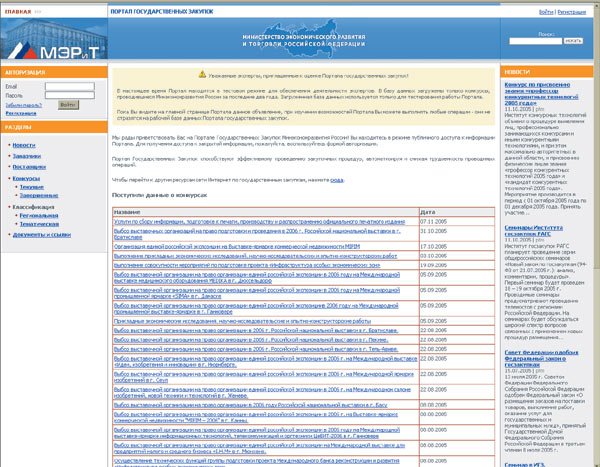Open the Регистрация link under the login form
This screenshot has width=600, height=467.
[21, 113]
